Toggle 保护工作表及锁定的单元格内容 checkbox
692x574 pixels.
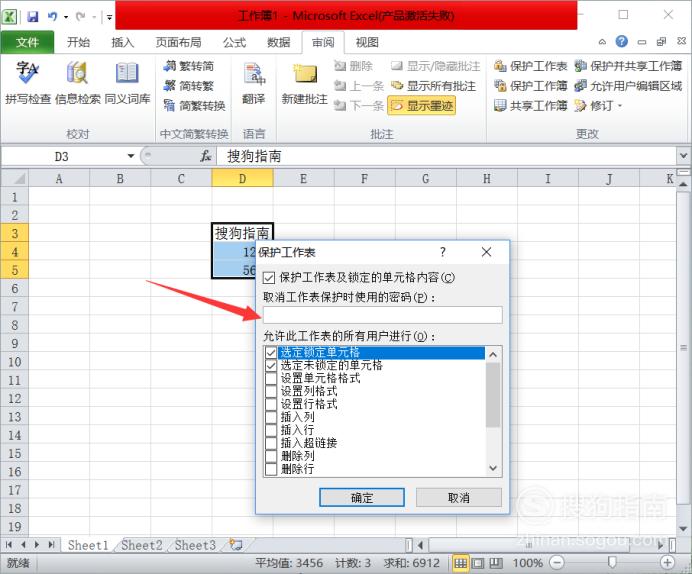[269, 278]
